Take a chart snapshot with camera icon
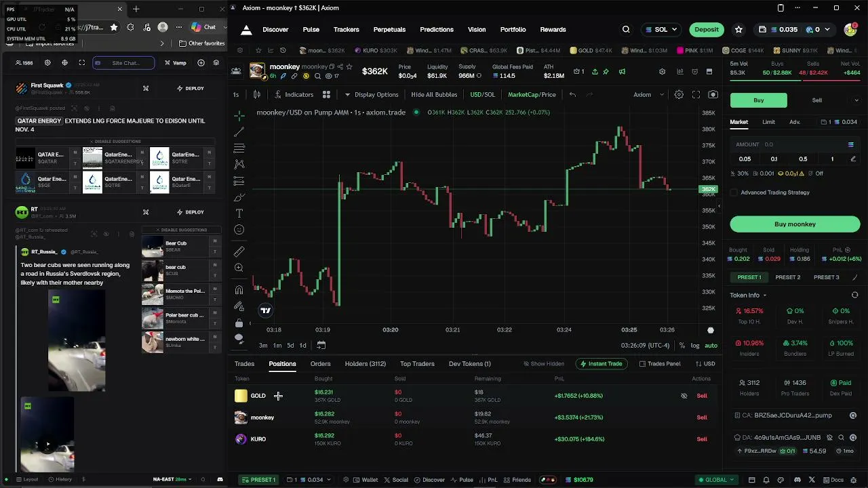The width and height of the screenshot is (868, 488). click(713, 95)
